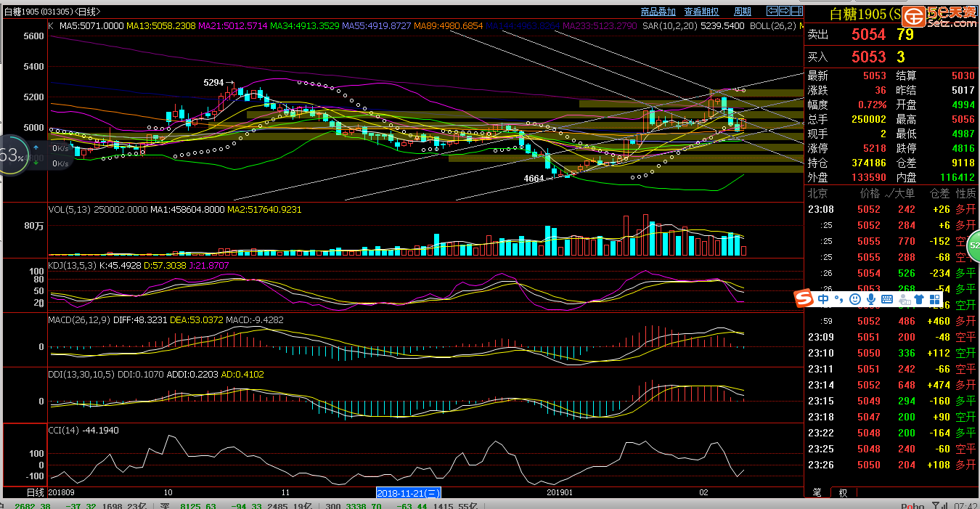Click the 卖出 price 5054
The image size is (980, 509).
868,34
